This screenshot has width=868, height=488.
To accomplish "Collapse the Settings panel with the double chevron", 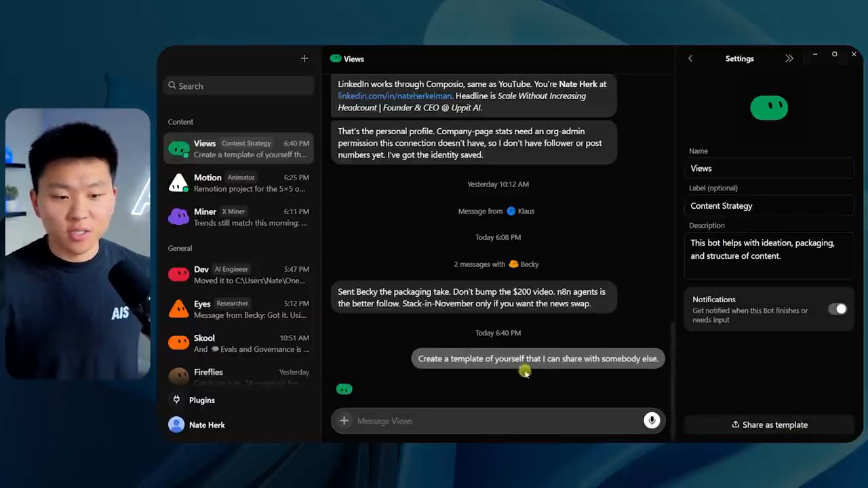I will tap(789, 59).
